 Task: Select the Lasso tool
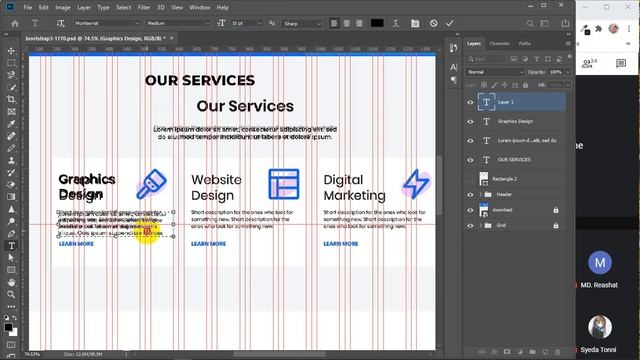(x=11, y=75)
